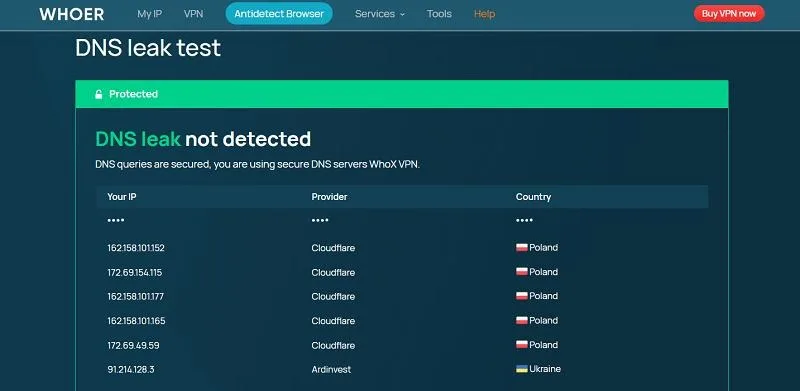The width and height of the screenshot is (800, 391).
Task: Click the Ukraine flag icon
Action: [521, 369]
